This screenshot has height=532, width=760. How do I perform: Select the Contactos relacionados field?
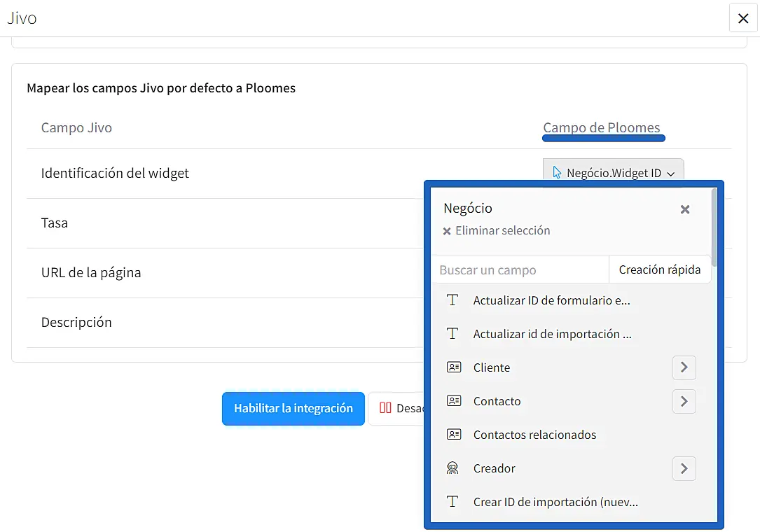[x=534, y=435]
